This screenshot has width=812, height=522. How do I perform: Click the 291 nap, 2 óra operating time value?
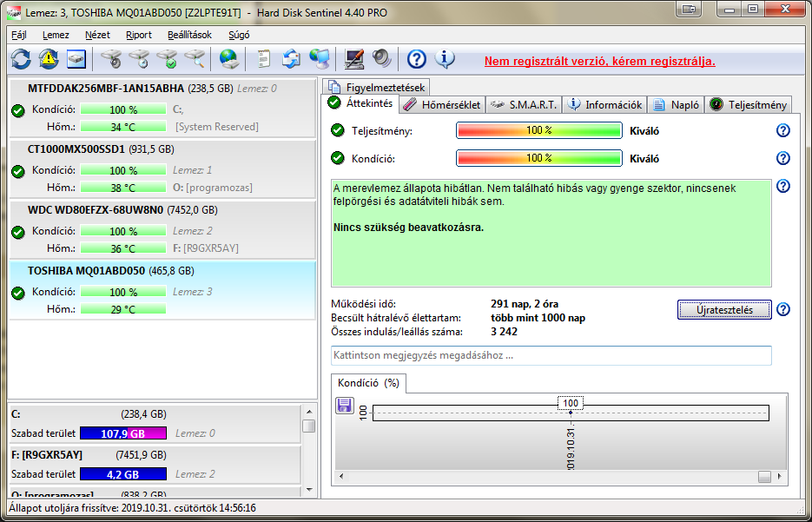pos(524,304)
